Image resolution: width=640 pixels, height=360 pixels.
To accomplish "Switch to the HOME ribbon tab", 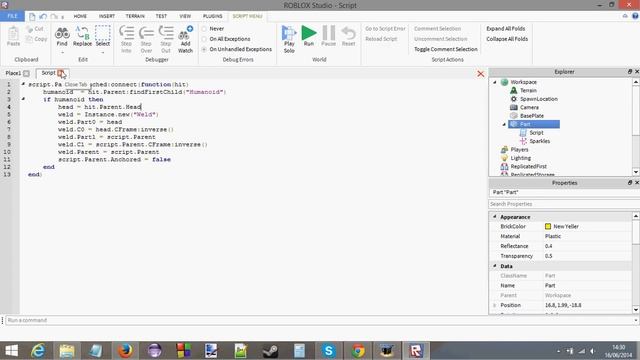I will coord(80,16).
